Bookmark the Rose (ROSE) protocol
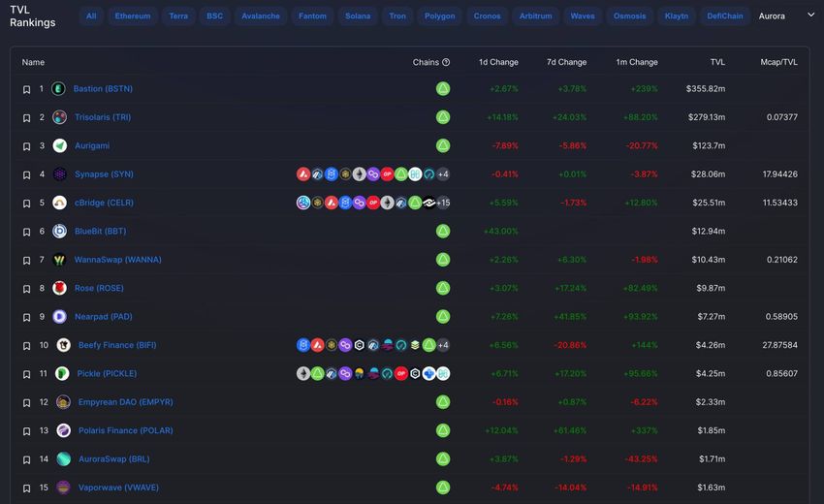824x504 pixels. [x=26, y=289]
